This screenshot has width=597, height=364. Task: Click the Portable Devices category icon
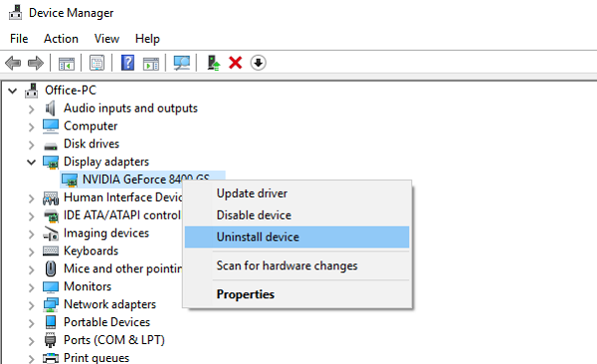51,322
